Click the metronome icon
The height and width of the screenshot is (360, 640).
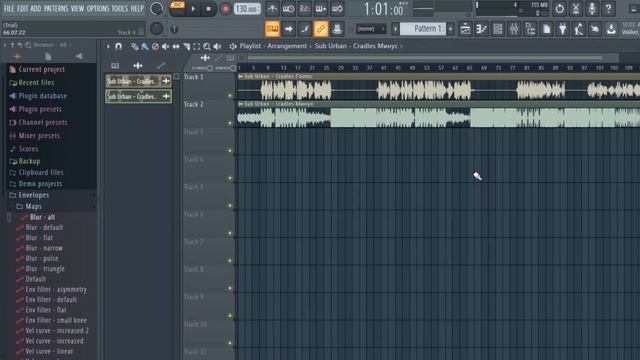[x=272, y=9]
